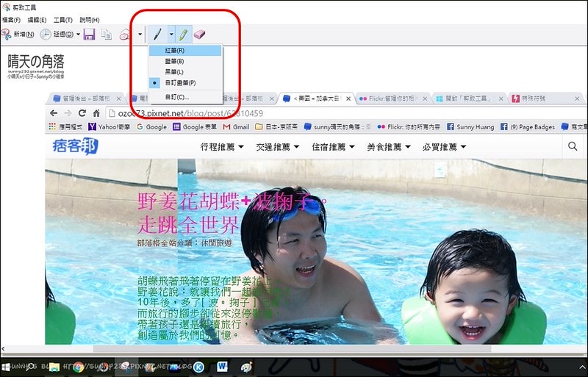
Task: Choose the pink Eraser tool
Action: click(199, 34)
